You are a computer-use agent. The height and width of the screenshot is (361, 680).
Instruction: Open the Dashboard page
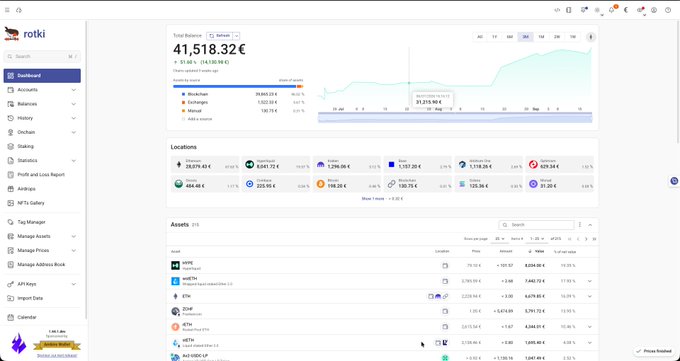coord(42,75)
